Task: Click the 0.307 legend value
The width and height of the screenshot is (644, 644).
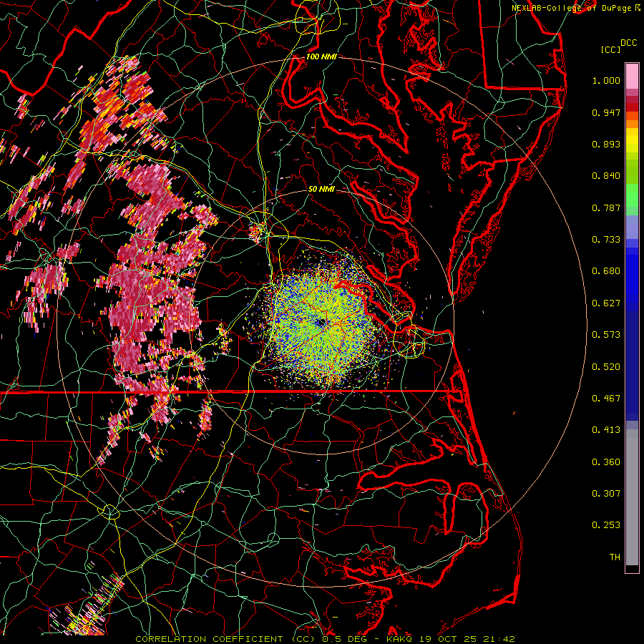Action: (x=606, y=494)
